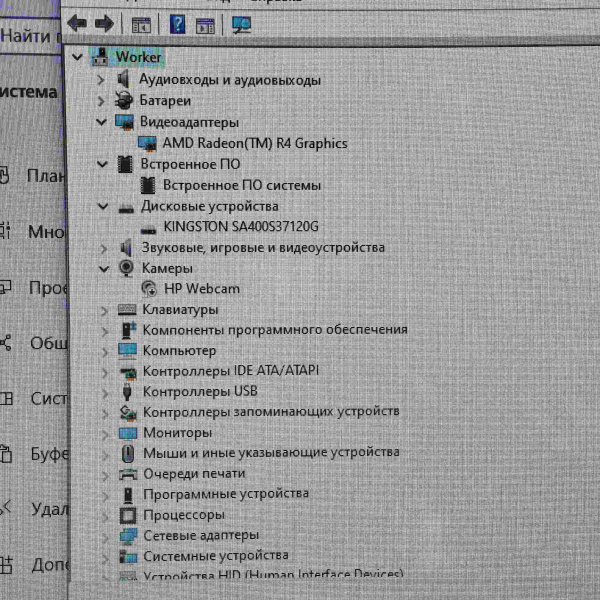Select Встроенное ПО системы item

click(x=241, y=185)
